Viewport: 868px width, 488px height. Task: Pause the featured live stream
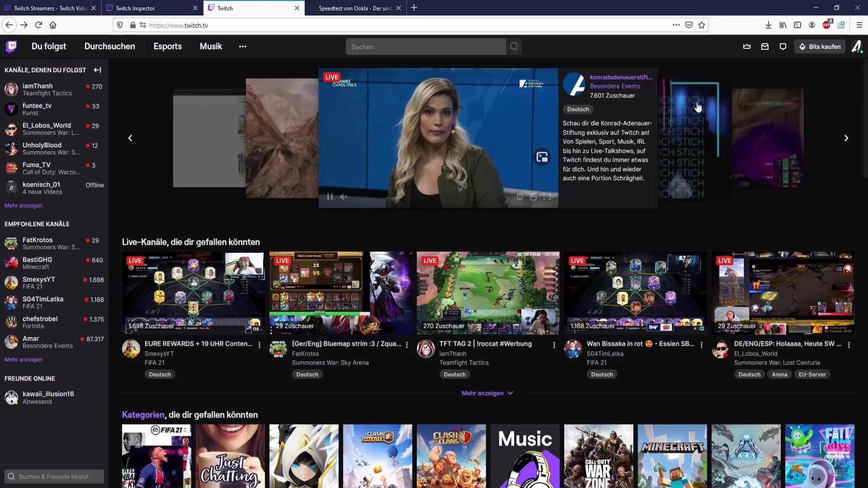pos(330,197)
